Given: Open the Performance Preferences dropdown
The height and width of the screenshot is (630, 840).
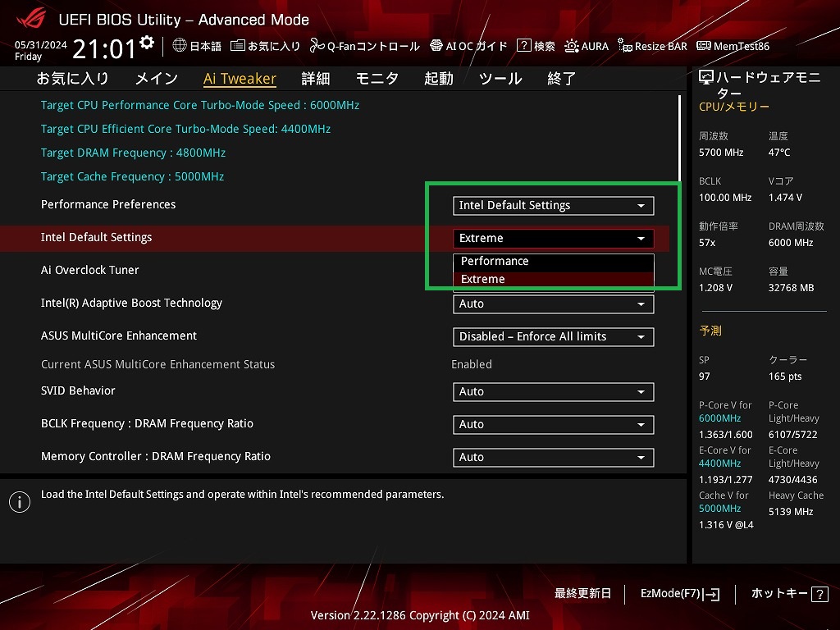Looking at the screenshot, I should [554, 206].
